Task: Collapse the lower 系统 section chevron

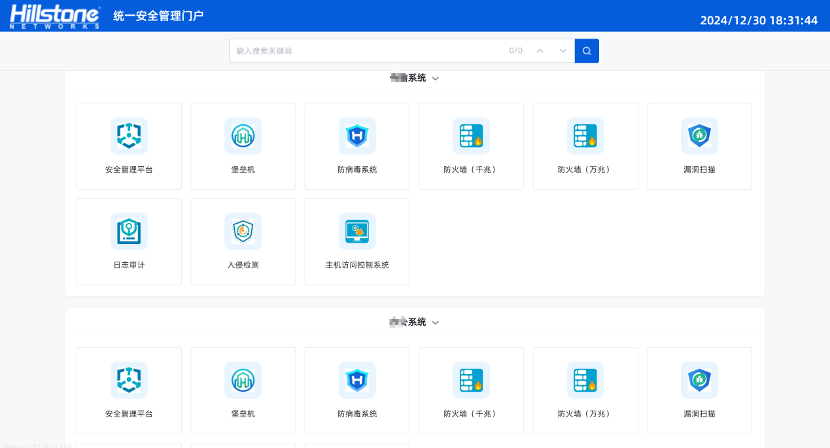Action: click(435, 323)
